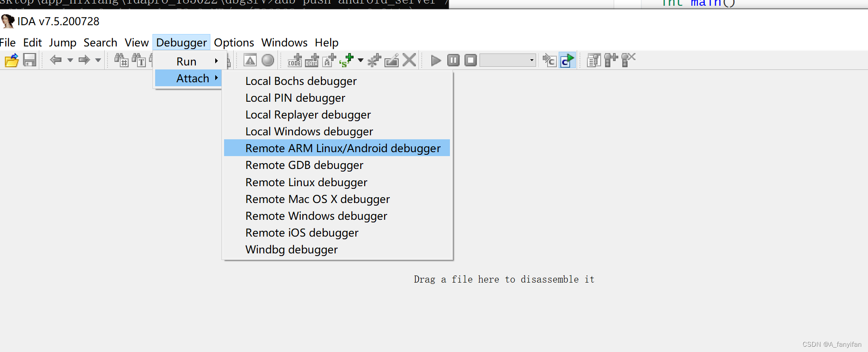Open the forward history dropdown arrow
The height and width of the screenshot is (352, 868).
(x=98, y=60)
